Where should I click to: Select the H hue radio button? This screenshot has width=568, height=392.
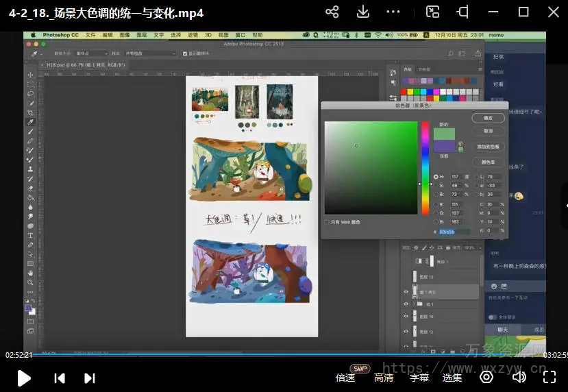(436, 177)
